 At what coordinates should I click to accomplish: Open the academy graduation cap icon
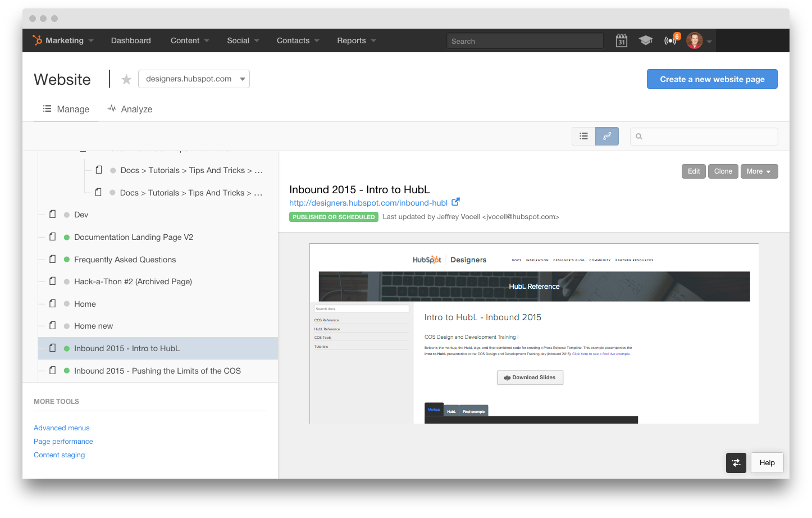pyautogui.click(x=646, y=40)
